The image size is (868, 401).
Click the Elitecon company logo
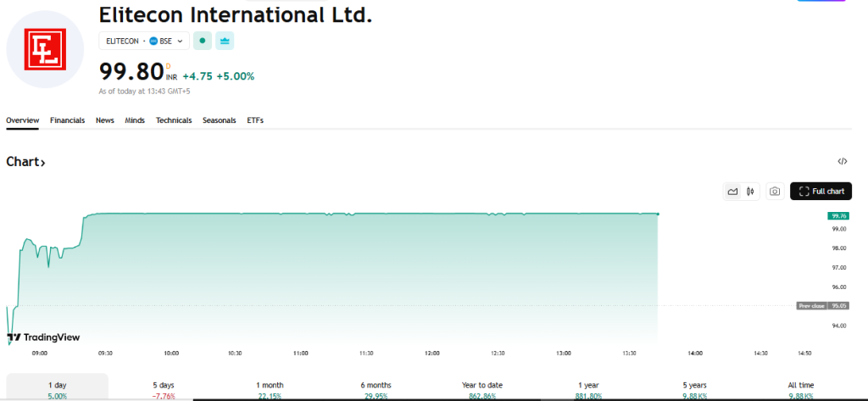tap(45, 49)
